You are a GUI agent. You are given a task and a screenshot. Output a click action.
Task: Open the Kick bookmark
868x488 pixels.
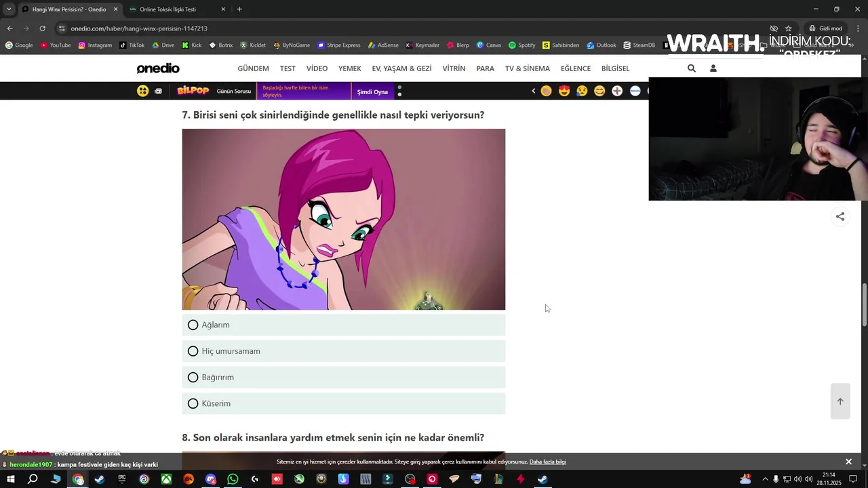pos(192,45)
